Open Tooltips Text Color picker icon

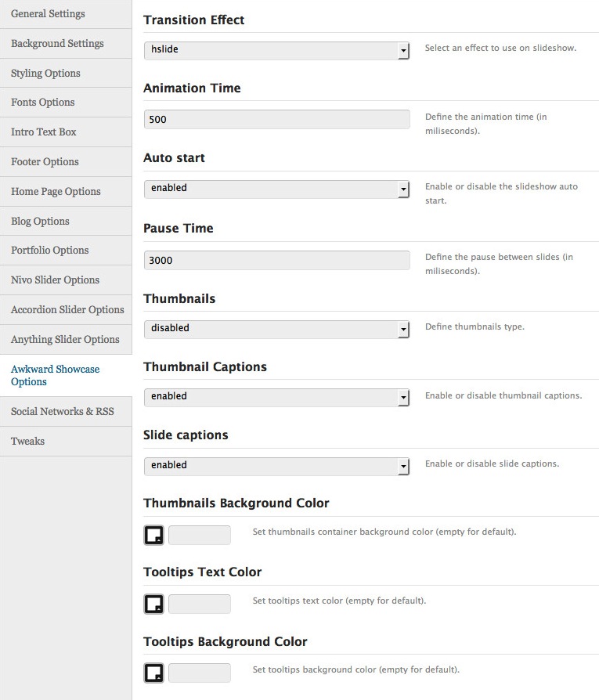[x=154, y=604]
